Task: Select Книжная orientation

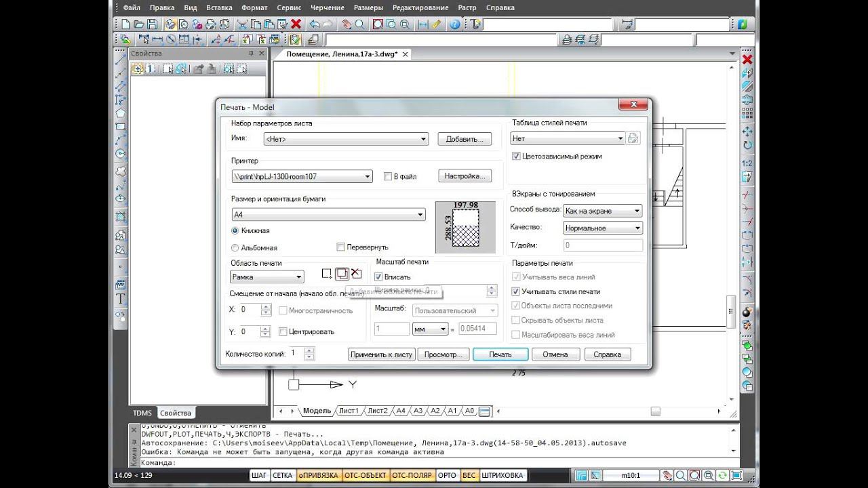Action: pos(235,230)
